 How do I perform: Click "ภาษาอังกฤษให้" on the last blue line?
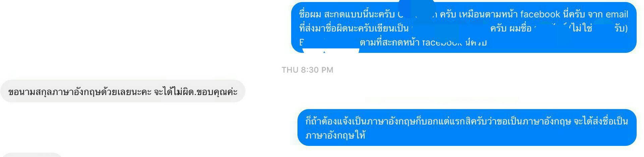coord(335,135)
